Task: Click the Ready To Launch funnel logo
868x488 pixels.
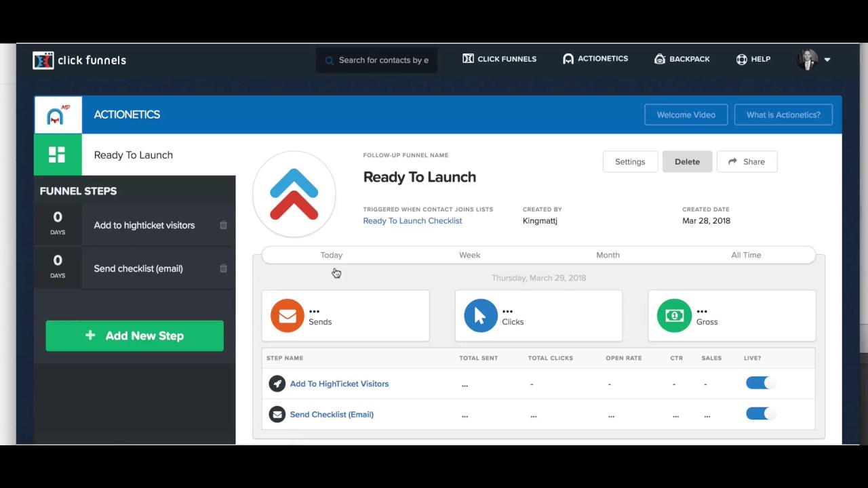Action: click(294, 194)
